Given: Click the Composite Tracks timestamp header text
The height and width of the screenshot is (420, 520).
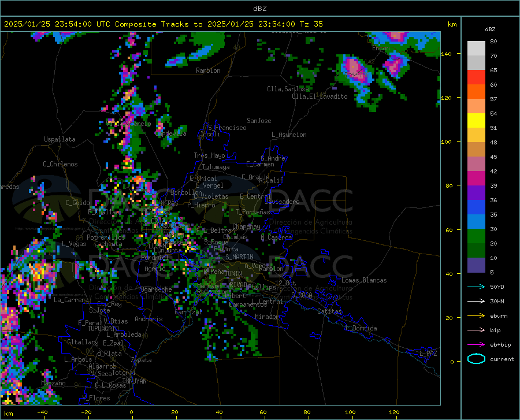Looking at the screenshot, I should [x=164, y=24].
